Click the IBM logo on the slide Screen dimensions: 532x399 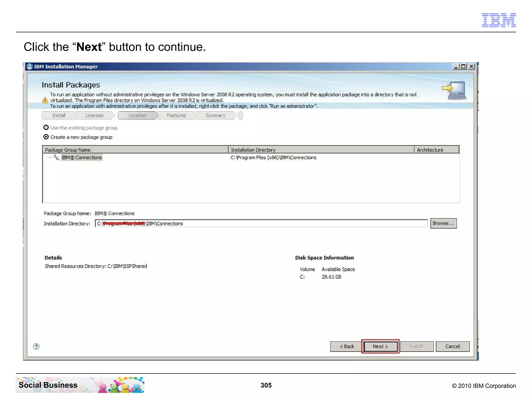499,20
